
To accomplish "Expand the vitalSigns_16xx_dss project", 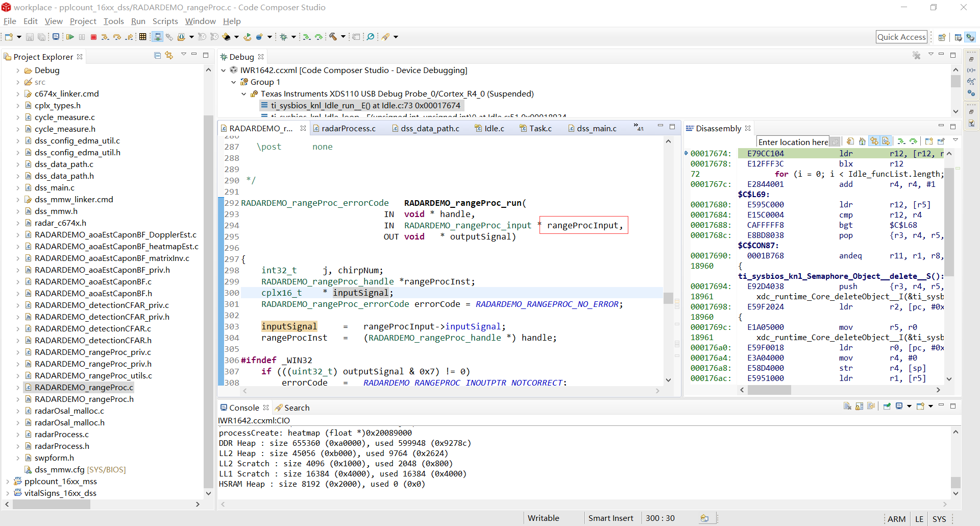I will point(8,493).
